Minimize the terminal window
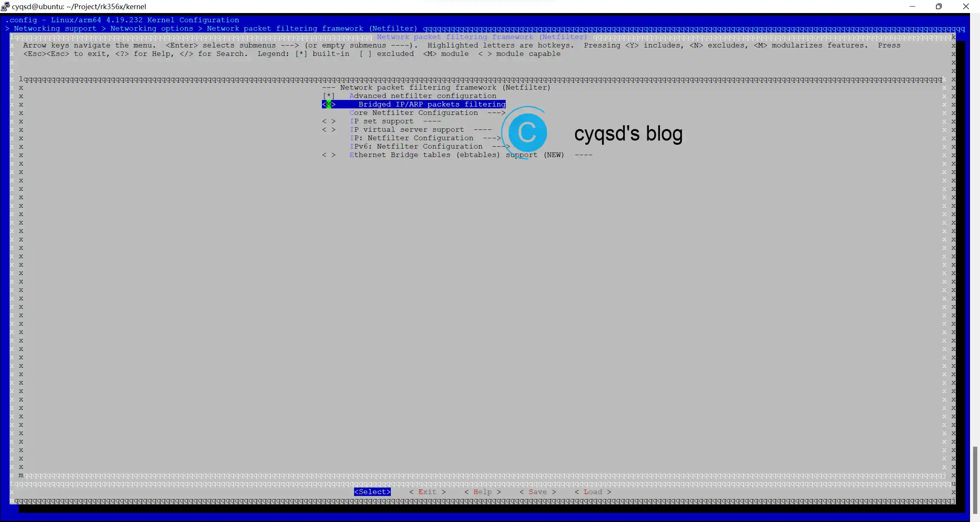 (912, 7)
